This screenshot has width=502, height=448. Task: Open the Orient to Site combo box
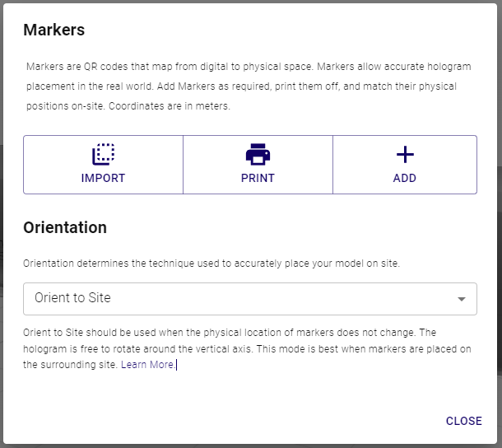point(250,299)
